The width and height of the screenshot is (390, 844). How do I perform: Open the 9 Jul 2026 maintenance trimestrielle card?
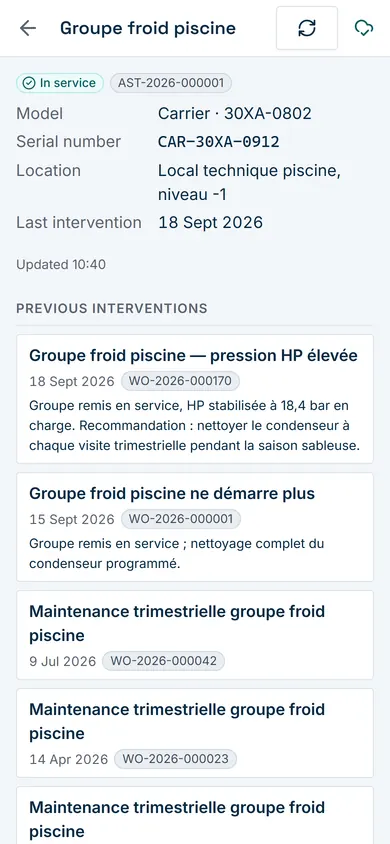195,635
